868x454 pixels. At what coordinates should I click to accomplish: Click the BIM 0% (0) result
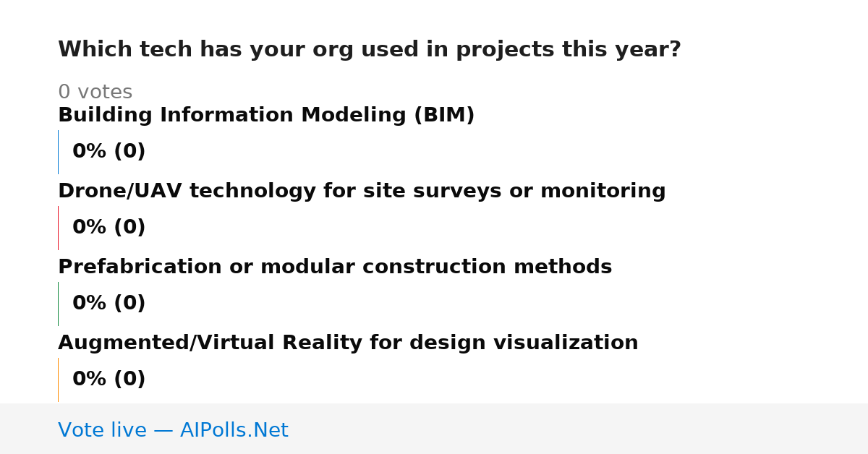[x=109, y=152]
